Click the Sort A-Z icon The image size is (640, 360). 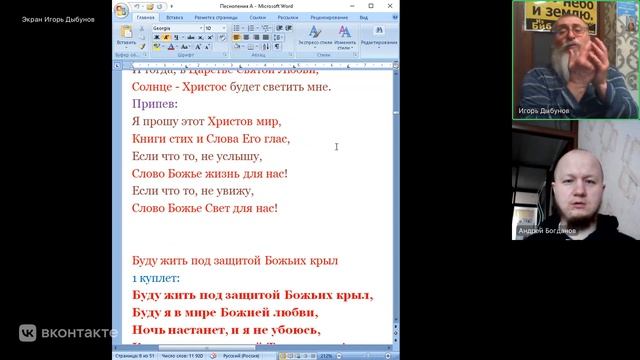tap(266, 47)
